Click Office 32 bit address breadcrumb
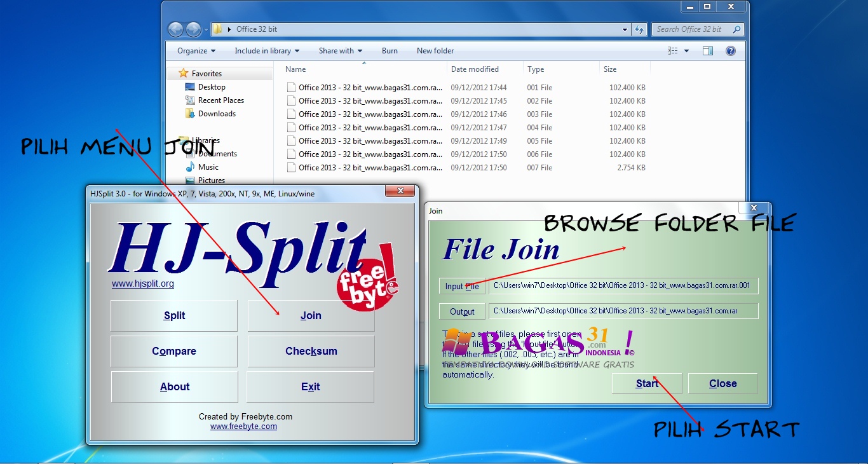868x464 pixels. [x=257, y=29]
